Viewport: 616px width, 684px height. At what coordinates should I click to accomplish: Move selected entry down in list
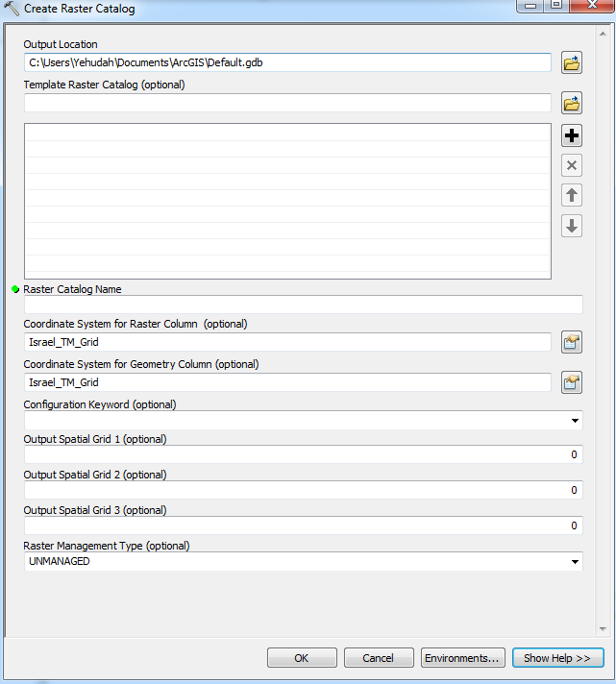572,227
